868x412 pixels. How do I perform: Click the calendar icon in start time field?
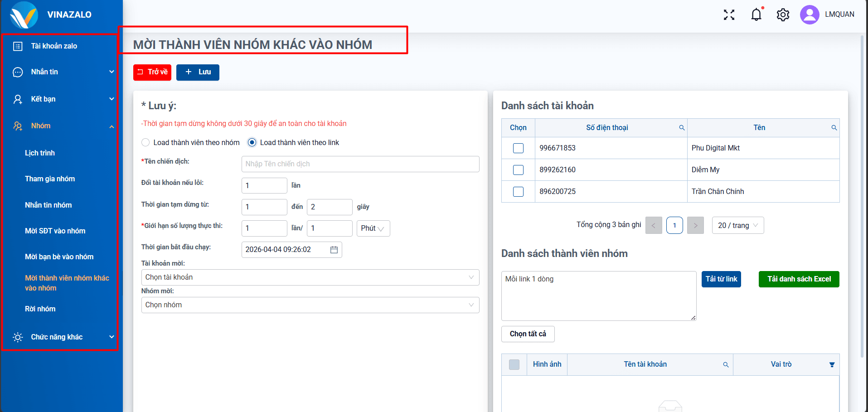(x=334, y=250)
